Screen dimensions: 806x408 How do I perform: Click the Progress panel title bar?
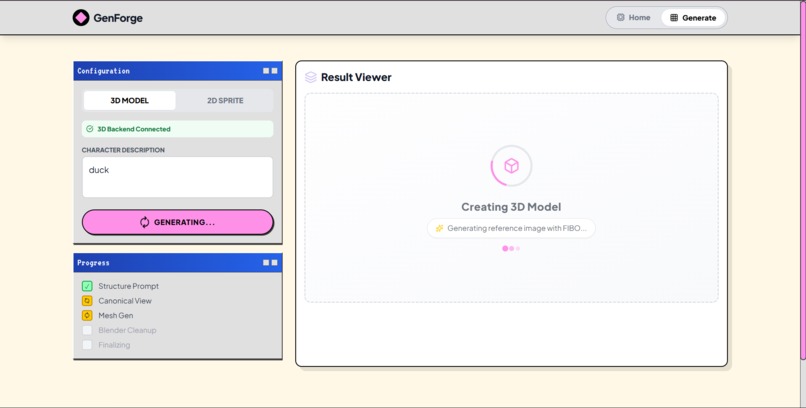tap(177, 263)
